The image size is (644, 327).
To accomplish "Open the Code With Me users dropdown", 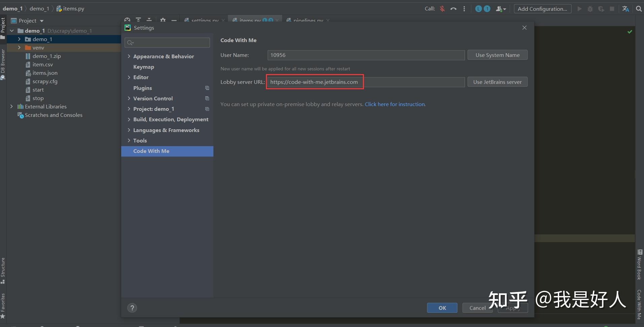I will [x=501, y=9].
